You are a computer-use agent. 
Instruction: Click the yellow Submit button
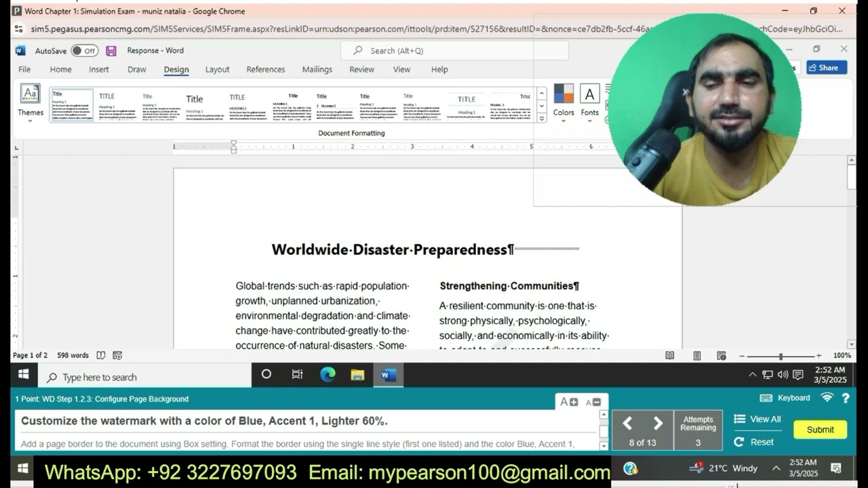(x=820, y=430)
